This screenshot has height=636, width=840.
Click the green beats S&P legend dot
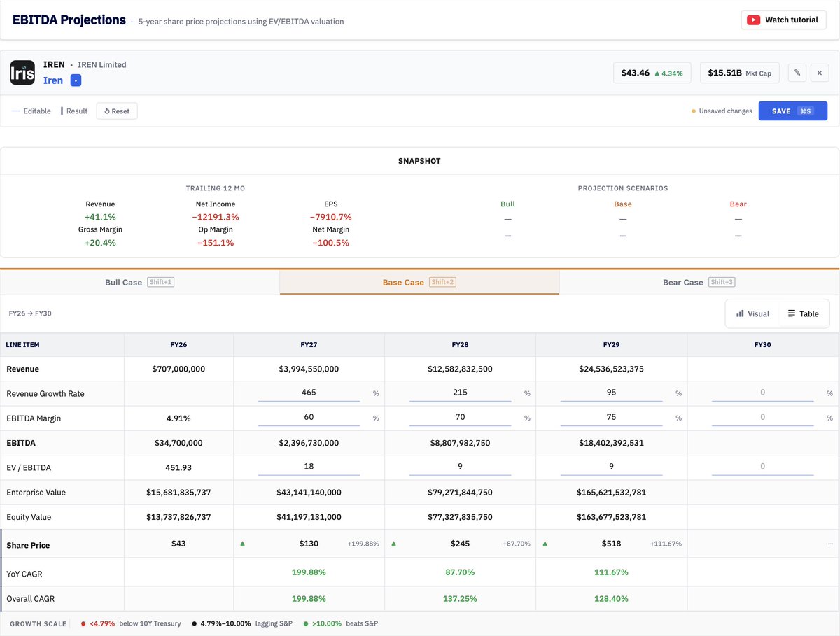[x=306, y=623]
